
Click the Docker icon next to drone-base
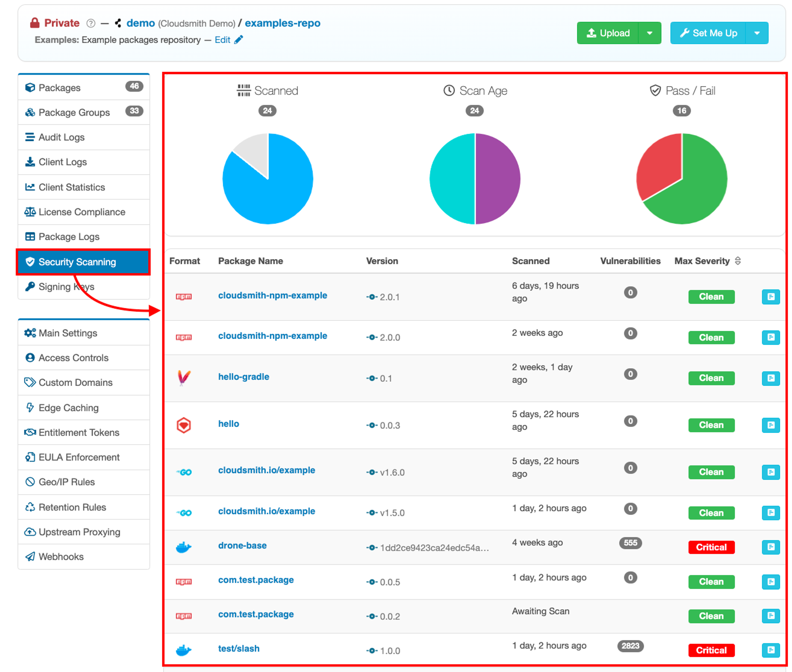click(x=184, y=547)
